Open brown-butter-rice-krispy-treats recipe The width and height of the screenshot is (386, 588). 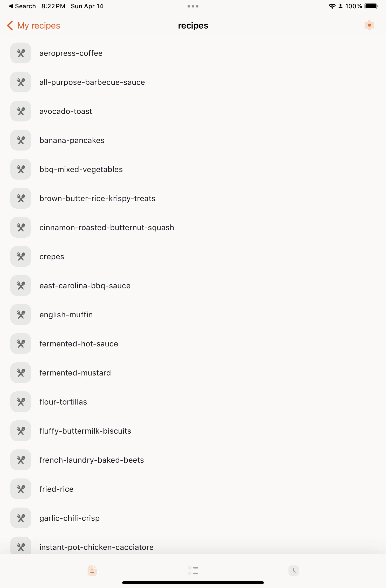click(x=97, y=199)
